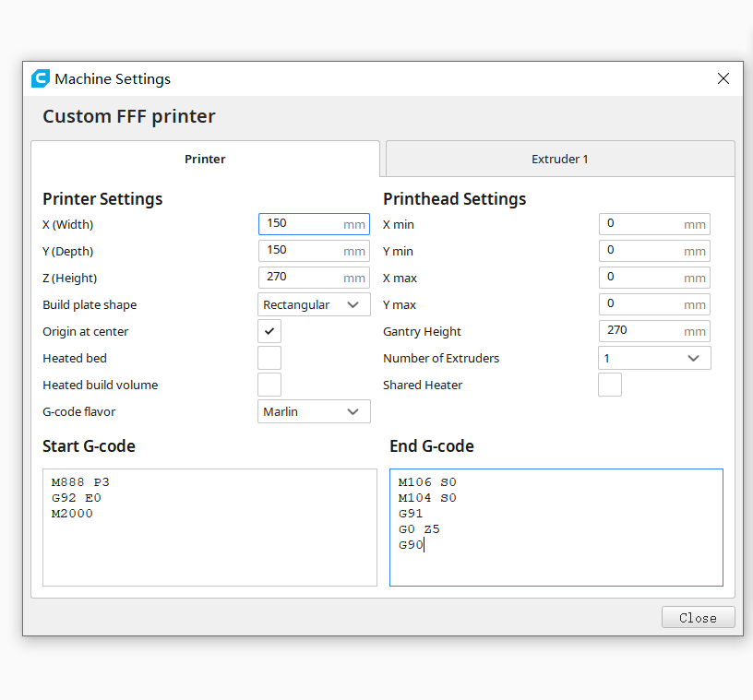Screen dimensions: 753x700
Task: Uncheck the Origin at center checkbox
Action: [269, 331]
